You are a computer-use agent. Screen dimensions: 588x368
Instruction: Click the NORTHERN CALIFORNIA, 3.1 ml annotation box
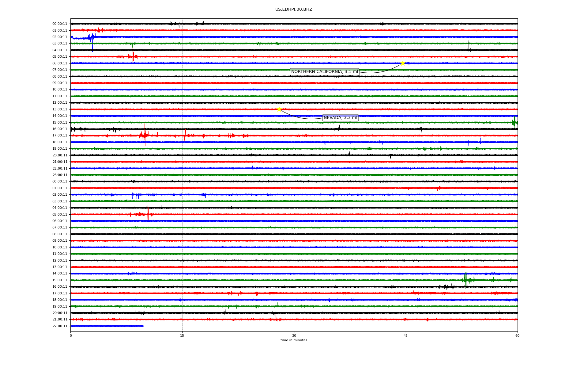click(324, 72)
